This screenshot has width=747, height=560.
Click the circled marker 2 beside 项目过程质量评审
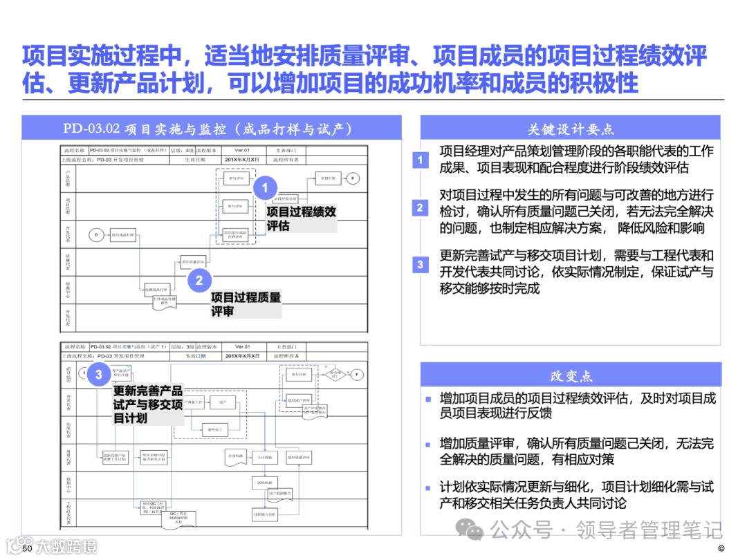(199, 280)
